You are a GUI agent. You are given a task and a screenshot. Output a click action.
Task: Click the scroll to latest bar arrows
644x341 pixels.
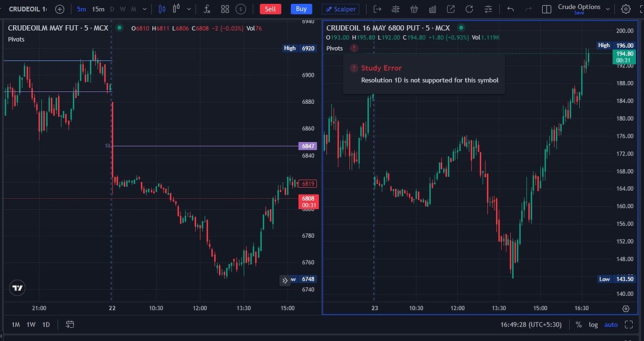(x=285, y=281)
